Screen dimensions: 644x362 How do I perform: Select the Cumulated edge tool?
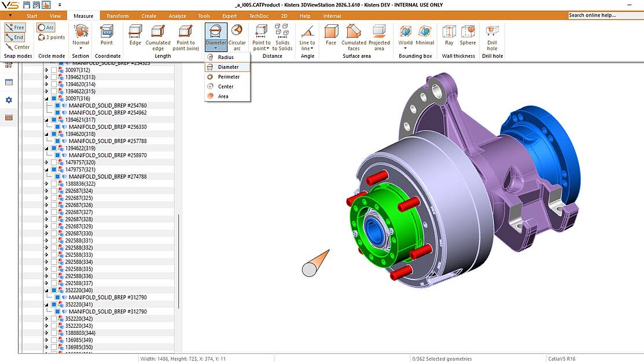158,37
